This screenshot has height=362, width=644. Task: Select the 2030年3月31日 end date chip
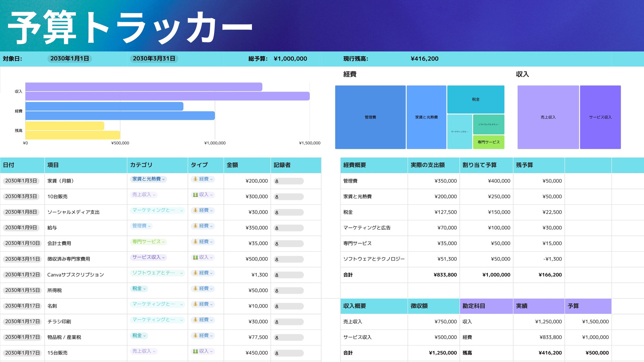pos(154,59)
